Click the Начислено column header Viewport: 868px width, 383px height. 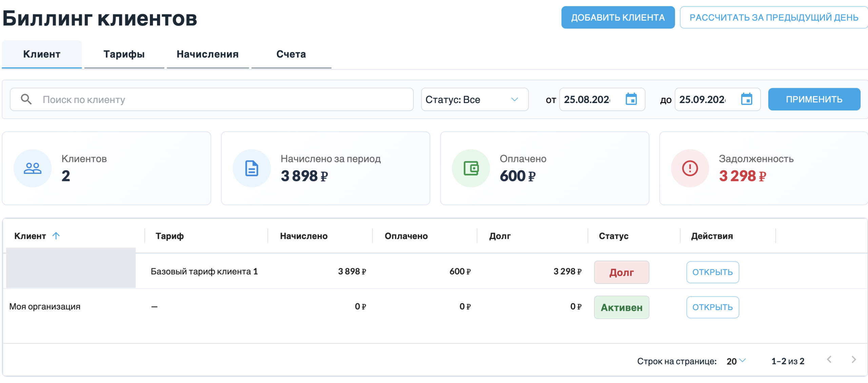tap(304, 236)
